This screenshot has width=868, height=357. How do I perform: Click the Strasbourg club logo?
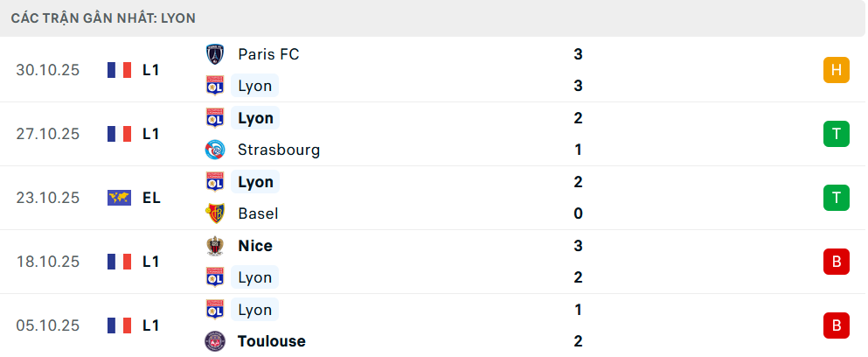tap(214, 150)
